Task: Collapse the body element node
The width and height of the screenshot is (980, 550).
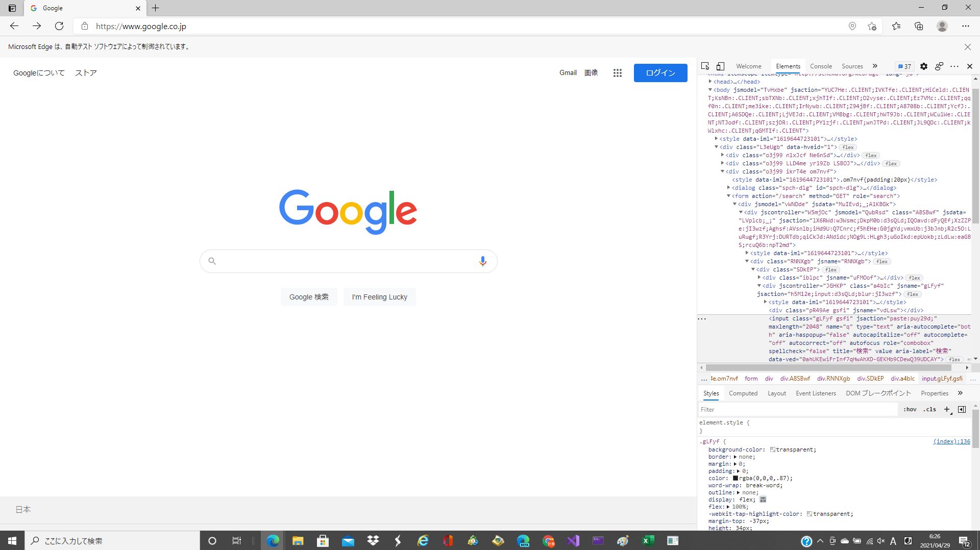Action: pyautogui.click(x=710, y=90)
